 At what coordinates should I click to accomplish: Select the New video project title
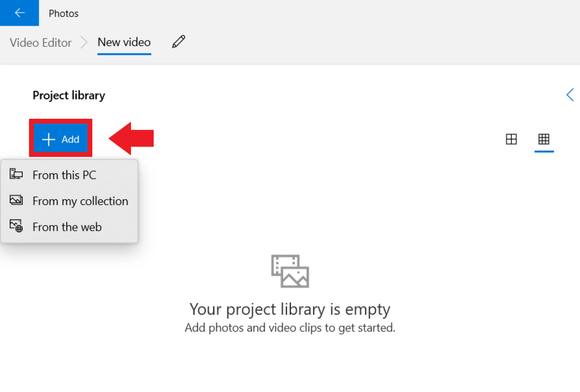[x=124, y=42]
